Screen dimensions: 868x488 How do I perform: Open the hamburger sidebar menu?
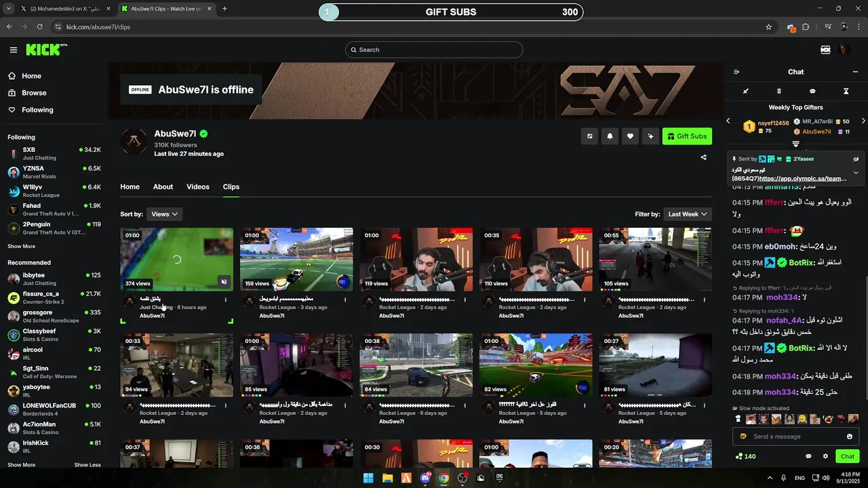(14, 49)
